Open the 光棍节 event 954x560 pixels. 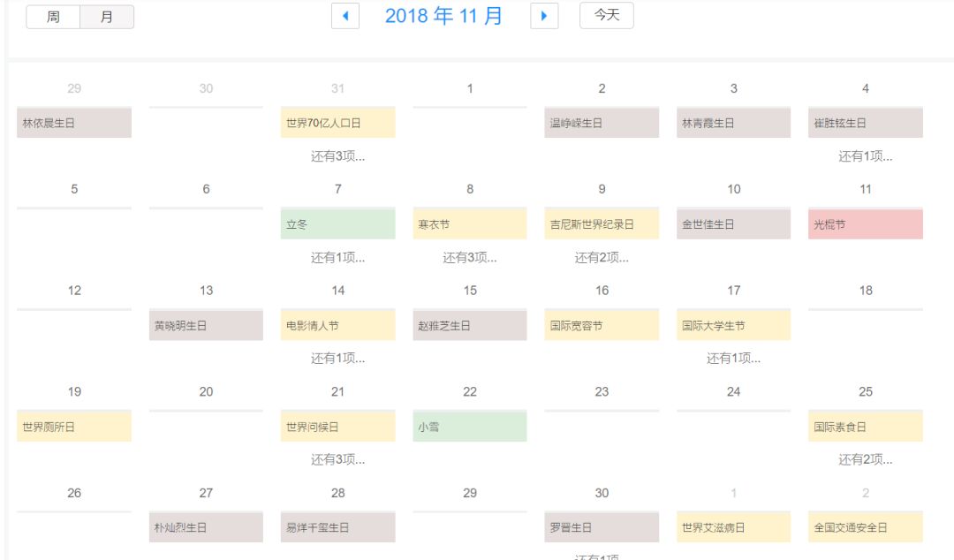(865, 224)
